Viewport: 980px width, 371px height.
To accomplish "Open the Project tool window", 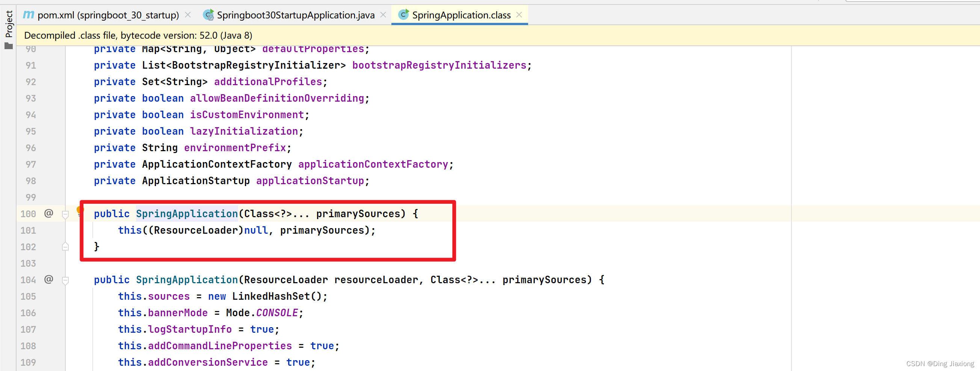I will pyautogui.click(x=8, y=24).
